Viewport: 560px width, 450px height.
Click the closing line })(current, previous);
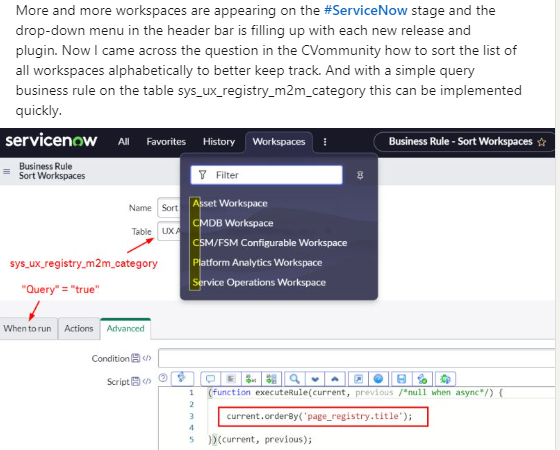point(260,439)
